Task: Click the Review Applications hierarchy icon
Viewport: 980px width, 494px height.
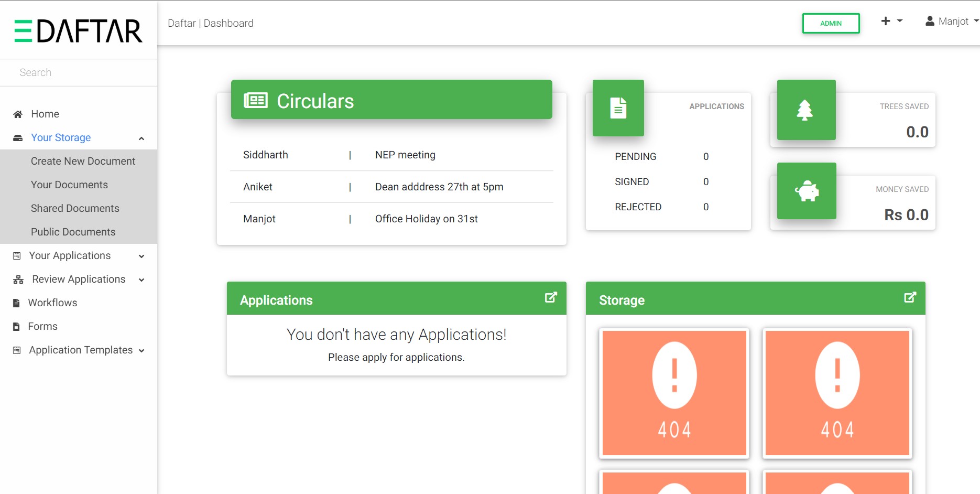Action: pyautogui.click(x=18, y=280)
